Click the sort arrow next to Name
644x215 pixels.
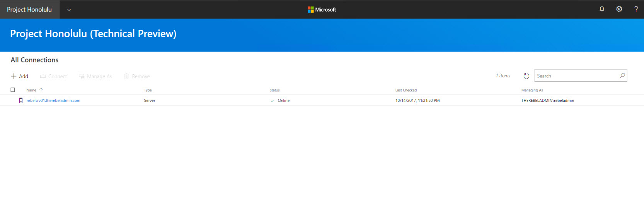click(41, 90)
